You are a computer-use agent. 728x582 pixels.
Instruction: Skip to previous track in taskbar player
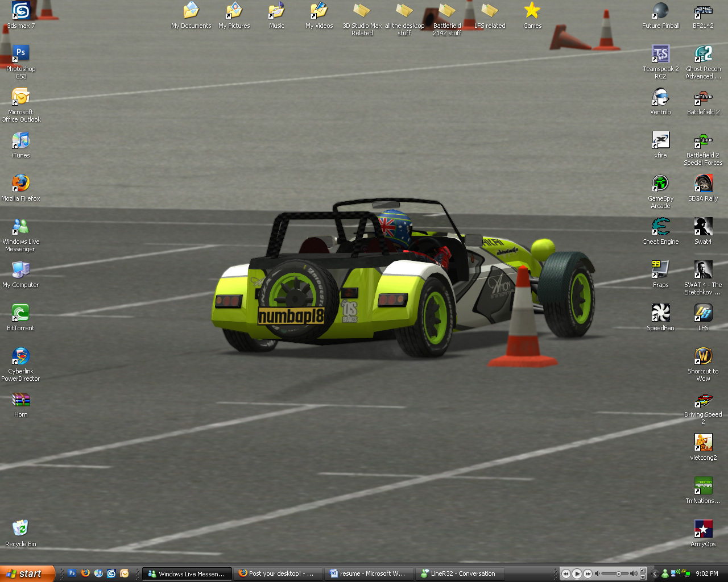click(x=566, y=574)
